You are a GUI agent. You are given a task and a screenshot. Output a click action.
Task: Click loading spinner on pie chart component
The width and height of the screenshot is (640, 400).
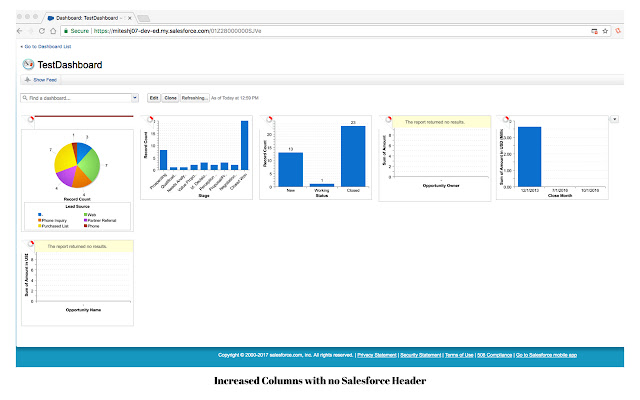coord(31,120)
